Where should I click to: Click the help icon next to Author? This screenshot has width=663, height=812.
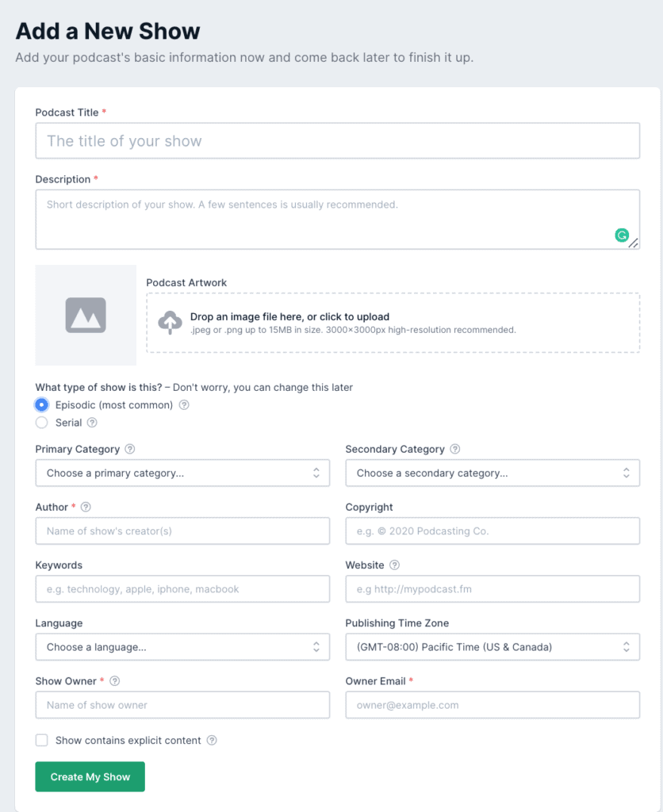(x=86, y=507)
